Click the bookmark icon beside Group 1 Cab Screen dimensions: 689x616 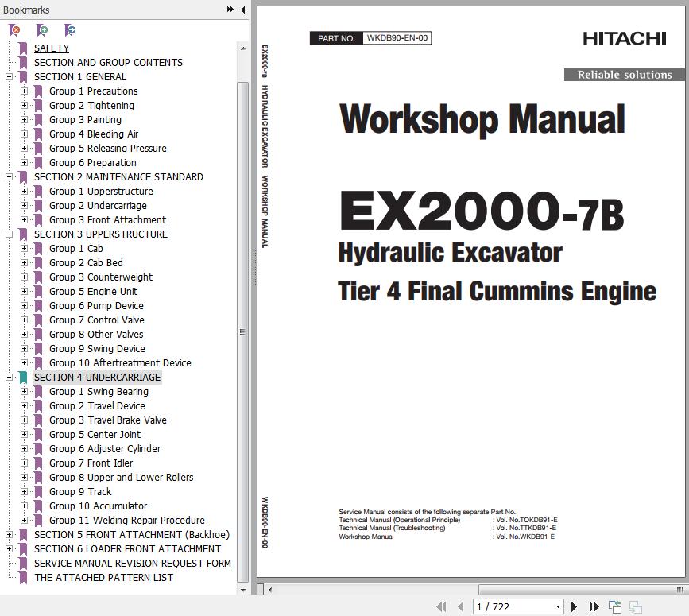(x=38, y=248)
